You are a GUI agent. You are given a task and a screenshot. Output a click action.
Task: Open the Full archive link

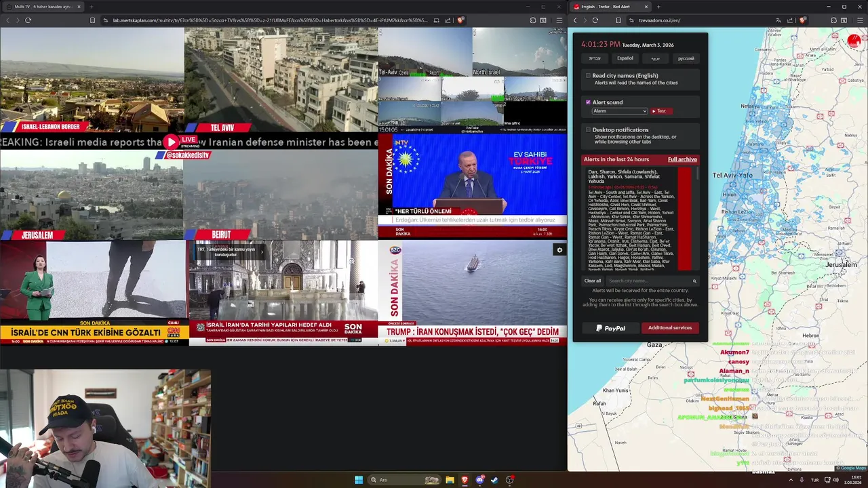coord(682,159)
